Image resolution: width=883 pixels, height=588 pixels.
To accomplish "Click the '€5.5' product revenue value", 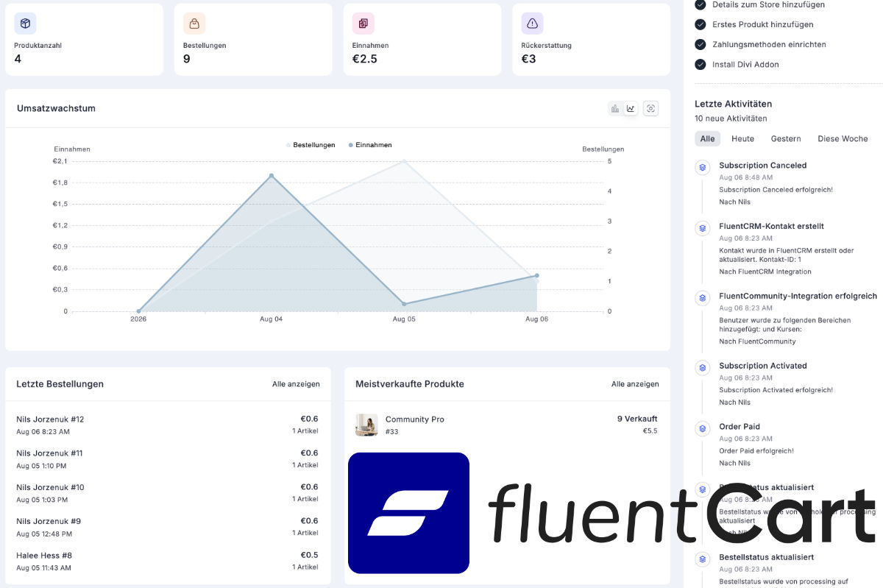I will (650, 431).
